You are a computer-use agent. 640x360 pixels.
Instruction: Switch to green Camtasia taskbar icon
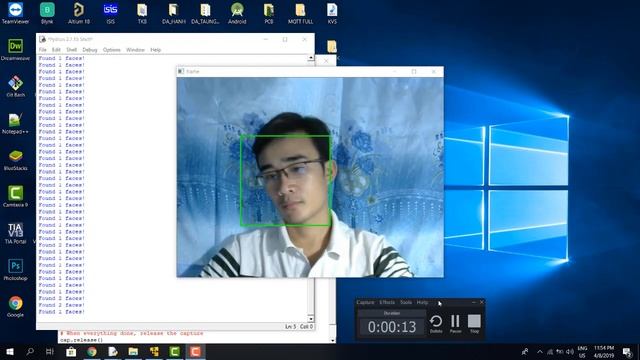coord(175,351)
